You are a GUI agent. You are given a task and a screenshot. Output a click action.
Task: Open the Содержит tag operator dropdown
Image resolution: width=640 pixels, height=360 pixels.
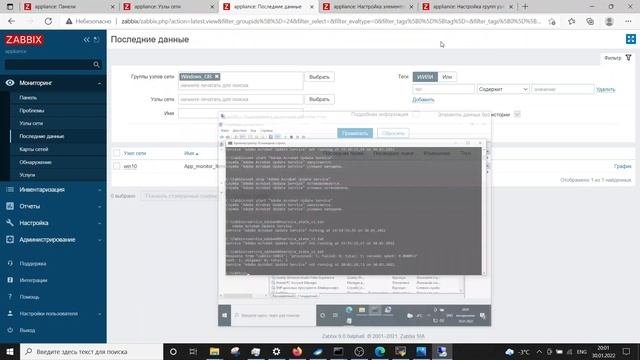[502, 89]
